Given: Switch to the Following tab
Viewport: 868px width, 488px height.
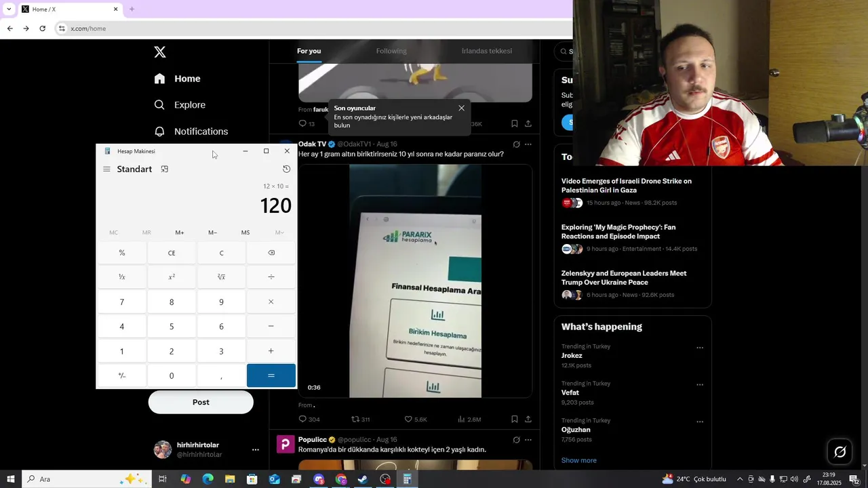Looking at the screenshot, I should (x=391, y=51).
